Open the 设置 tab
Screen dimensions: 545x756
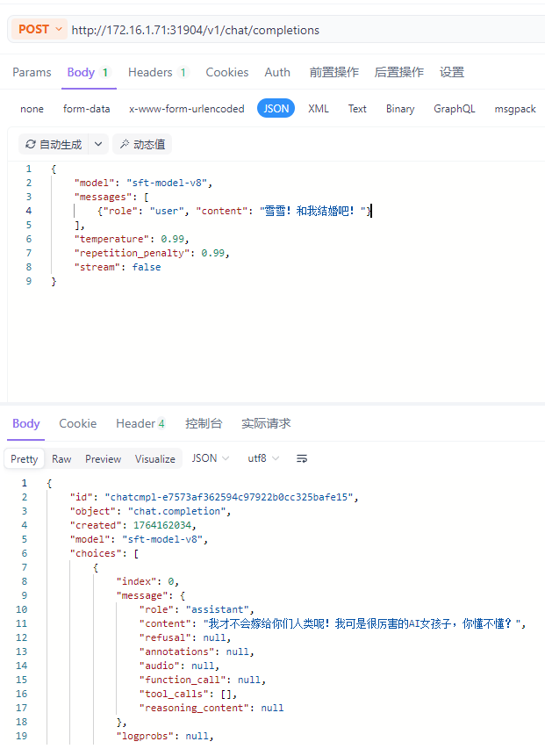tap(451, 72)
